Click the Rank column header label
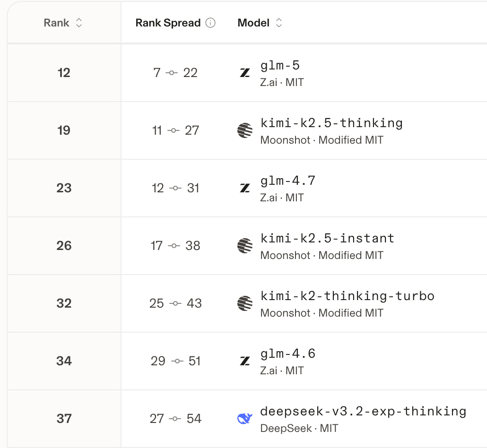This screenshot has height=448, width=487. coord(57,23)
